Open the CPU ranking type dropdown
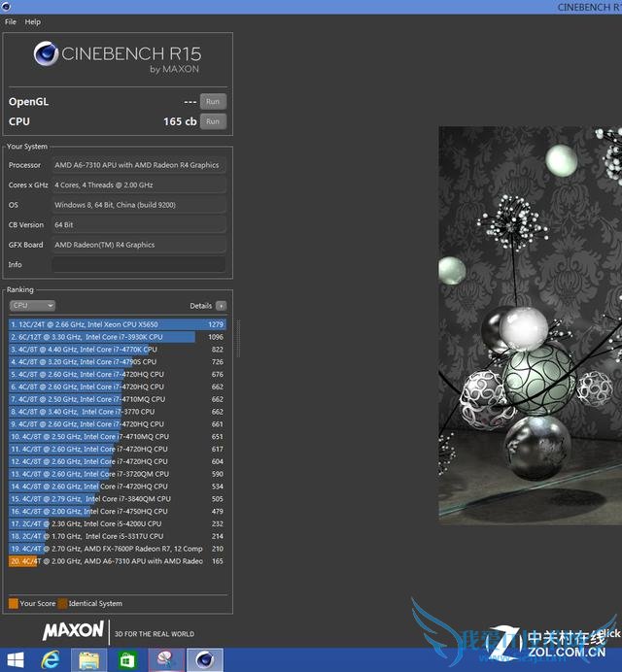The image size is (622, 672). tap(32, 305)
